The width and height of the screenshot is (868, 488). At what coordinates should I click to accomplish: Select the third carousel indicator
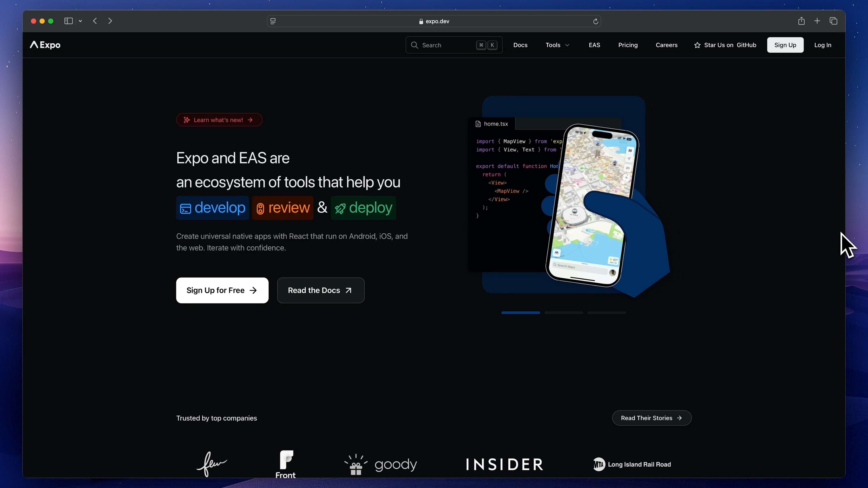tap(606, 313)
